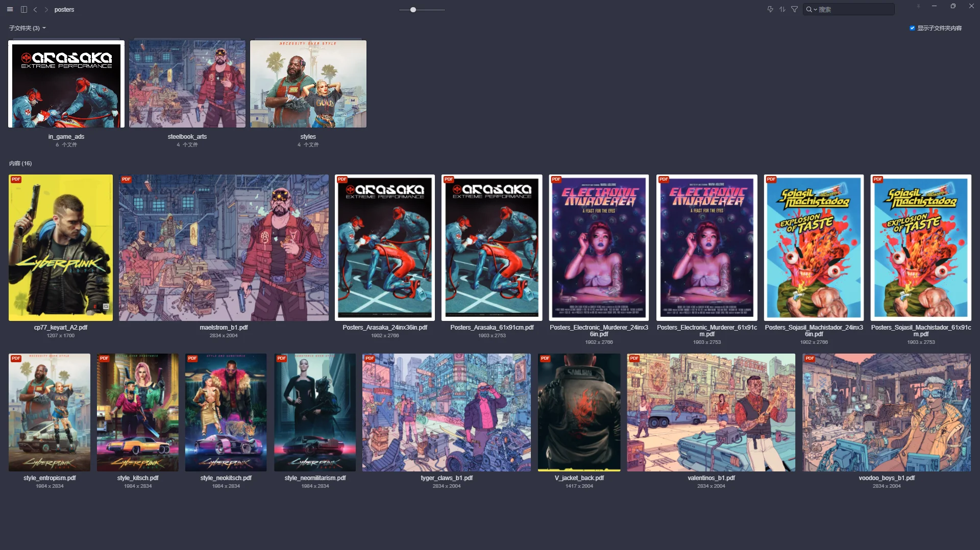Pin the window with the pin icon
The height and width of the screenshot is (550, 980).
(x=918, y=6)
